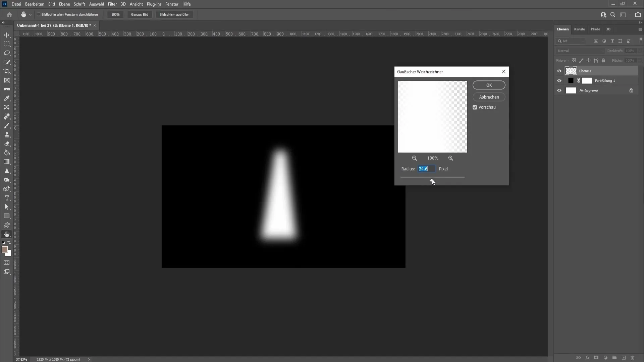Select the Move tool
The height and width of the screenshot is (362, 644).
click(7, 35)
